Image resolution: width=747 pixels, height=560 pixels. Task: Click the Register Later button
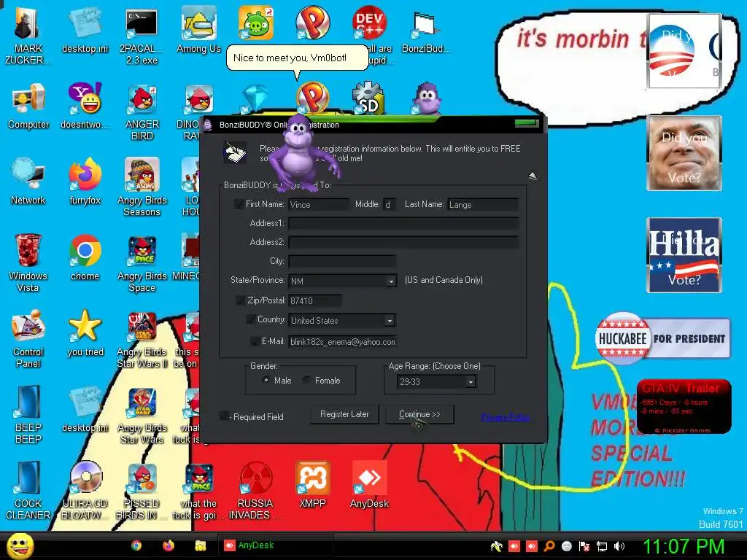[x=344, y=414]
